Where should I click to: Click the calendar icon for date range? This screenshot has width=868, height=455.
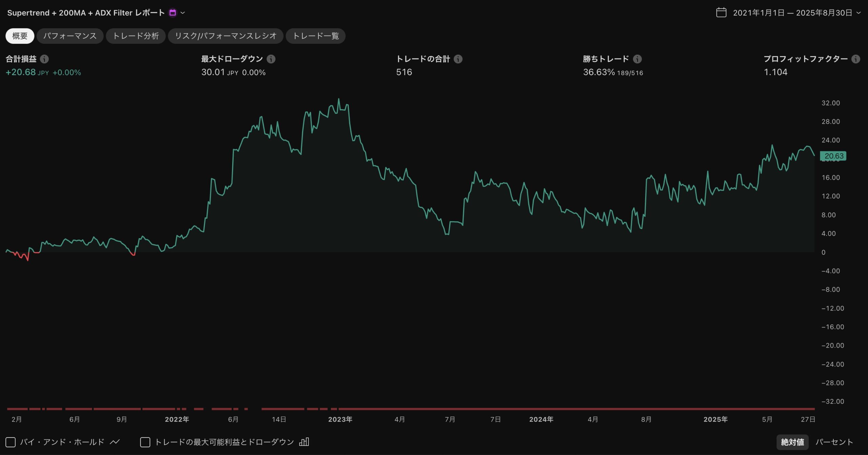click(721, 13)
